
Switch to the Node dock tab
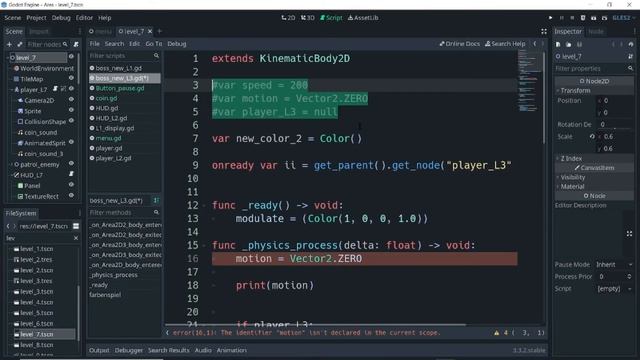[x=596, y=31]
